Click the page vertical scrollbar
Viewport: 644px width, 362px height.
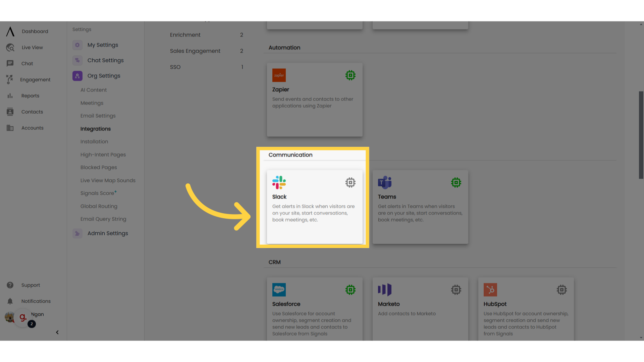click(x=641, y=135)
